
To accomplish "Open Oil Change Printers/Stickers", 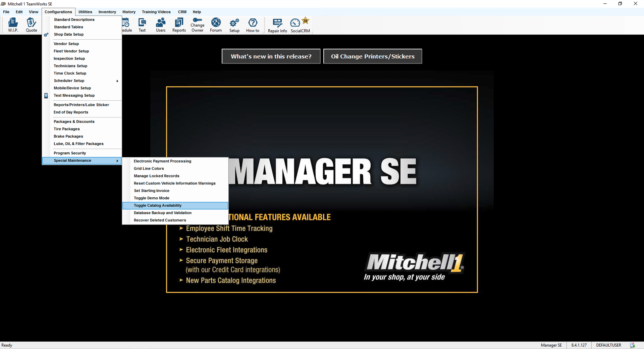I will coord(372,56).
